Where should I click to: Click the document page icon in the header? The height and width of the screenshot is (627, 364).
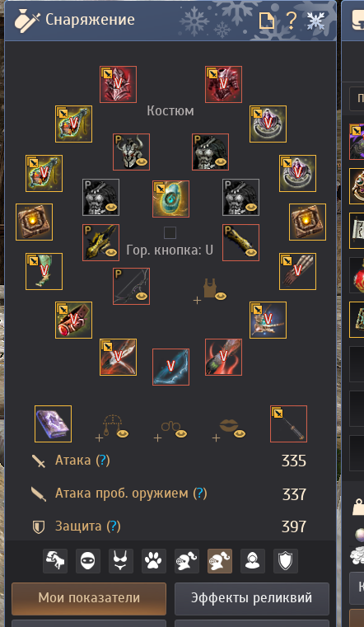267,21
